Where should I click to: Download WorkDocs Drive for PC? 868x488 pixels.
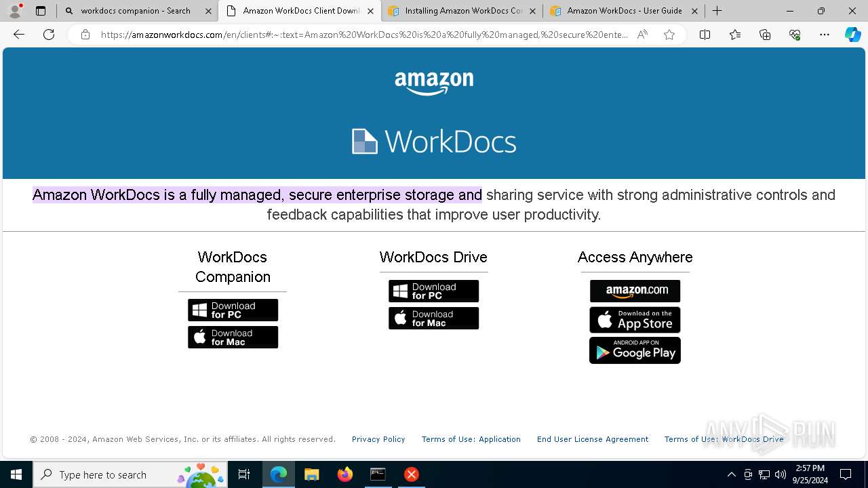(433, 291)
